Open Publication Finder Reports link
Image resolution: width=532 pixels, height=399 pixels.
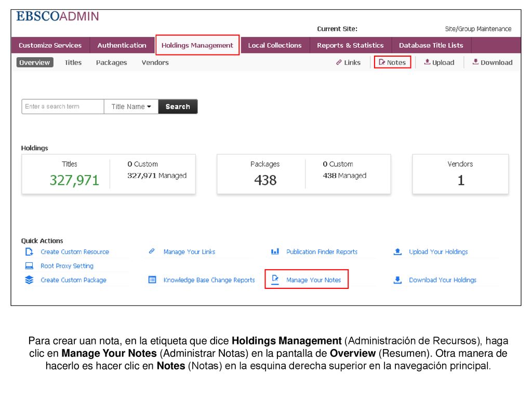pyautogui.click(x=322, y=252)
